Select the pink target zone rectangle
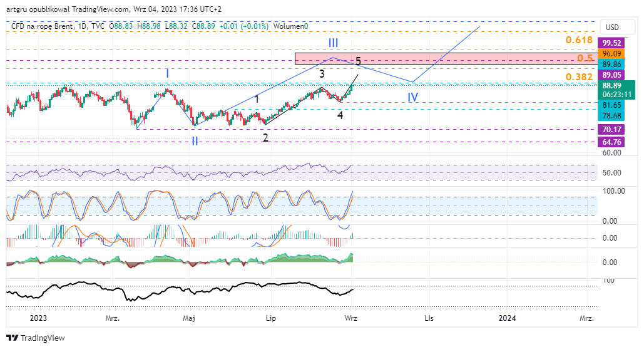Screen dimensions: 644x349 point(446,58)
